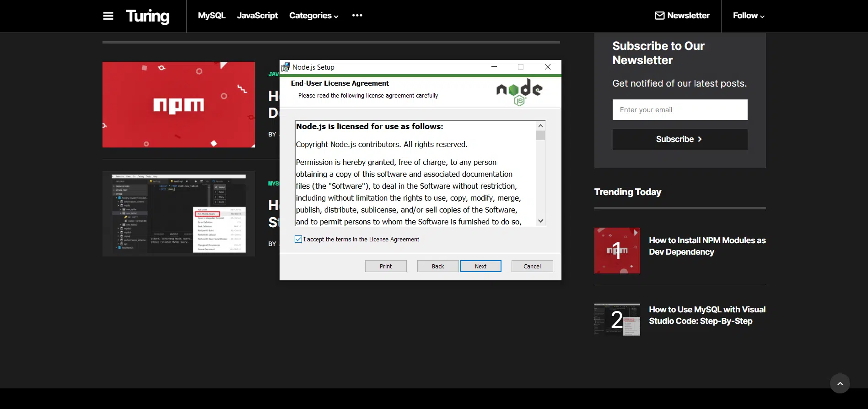
Task: Cancel the Node.js Setup wizard
Action: click(532, 266)
